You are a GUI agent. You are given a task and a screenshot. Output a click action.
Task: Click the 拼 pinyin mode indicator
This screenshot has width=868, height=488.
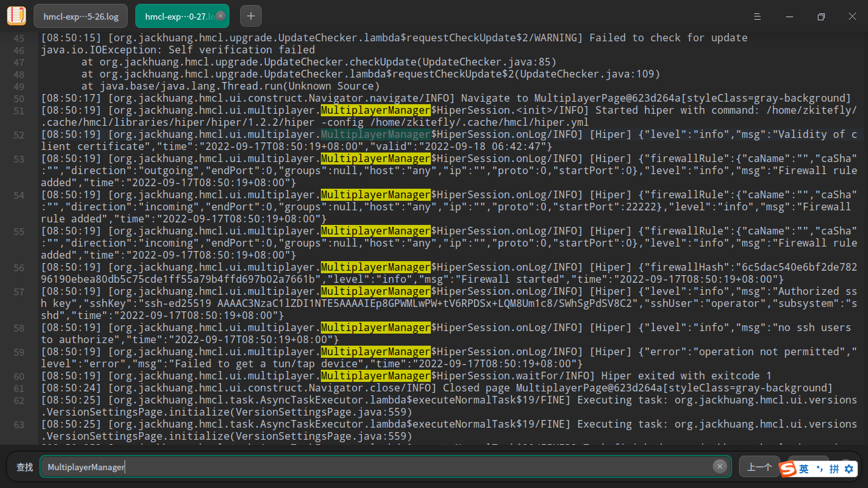point(834,469)
